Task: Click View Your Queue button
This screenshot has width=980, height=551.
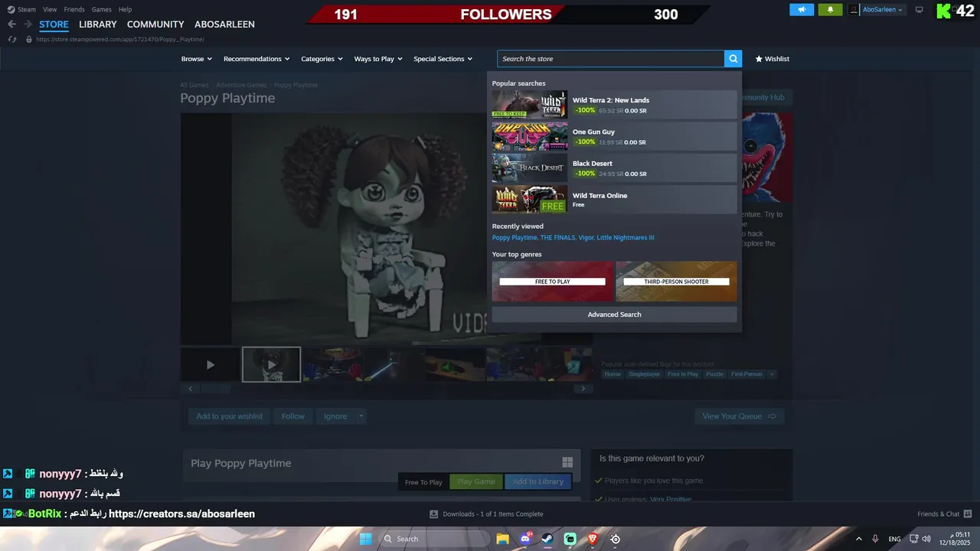Action: point(740,416)
